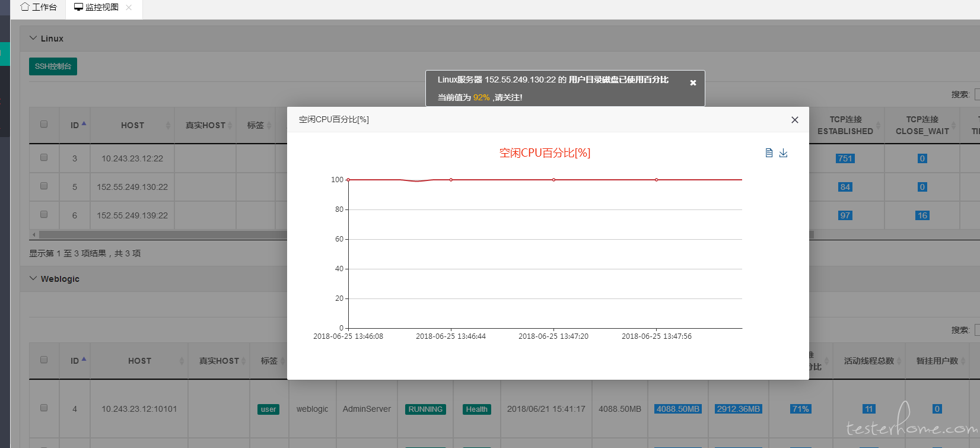980x448 pixels.
Task: Sort Weblogic table by ID column
Action: pyautogui.click(x=75, y=361)
